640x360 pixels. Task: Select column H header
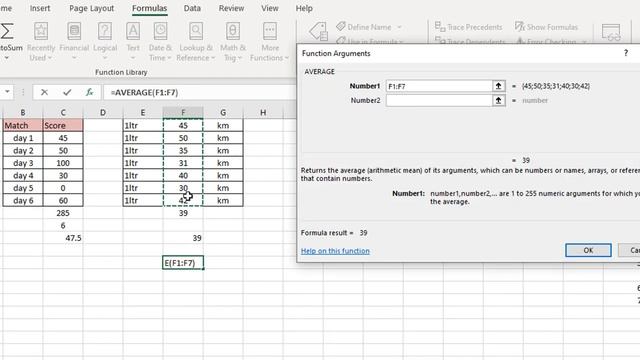(x=263, y=113)
